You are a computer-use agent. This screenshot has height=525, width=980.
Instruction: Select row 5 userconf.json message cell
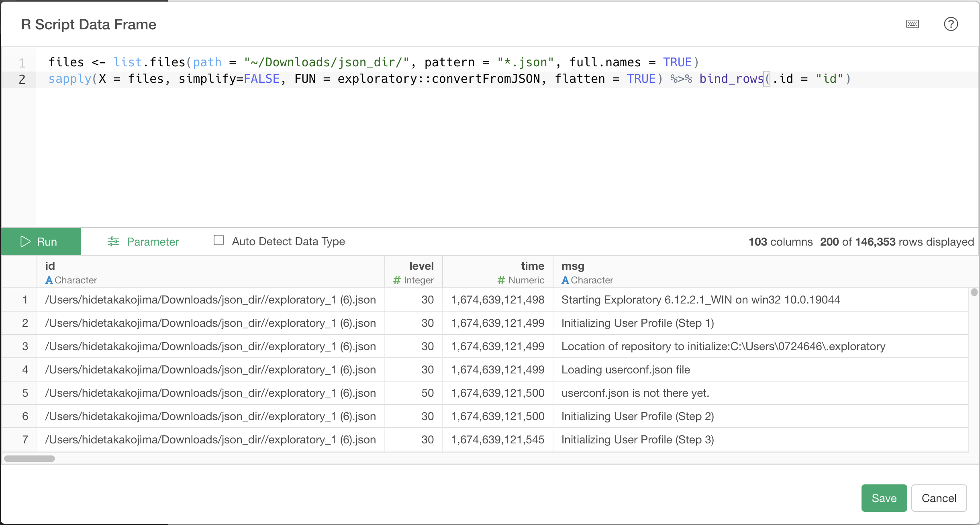(635, 393)
